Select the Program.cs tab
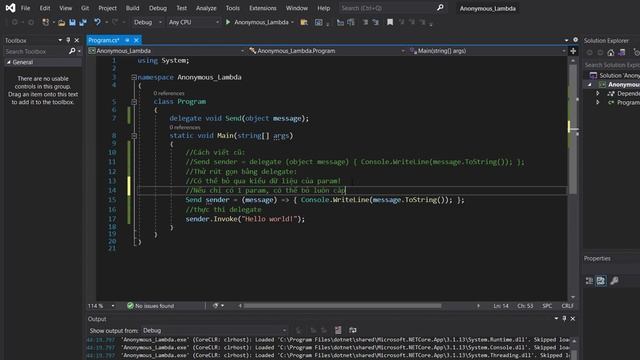This screenshot has width=640, height=360. click(x=104, y=40)
